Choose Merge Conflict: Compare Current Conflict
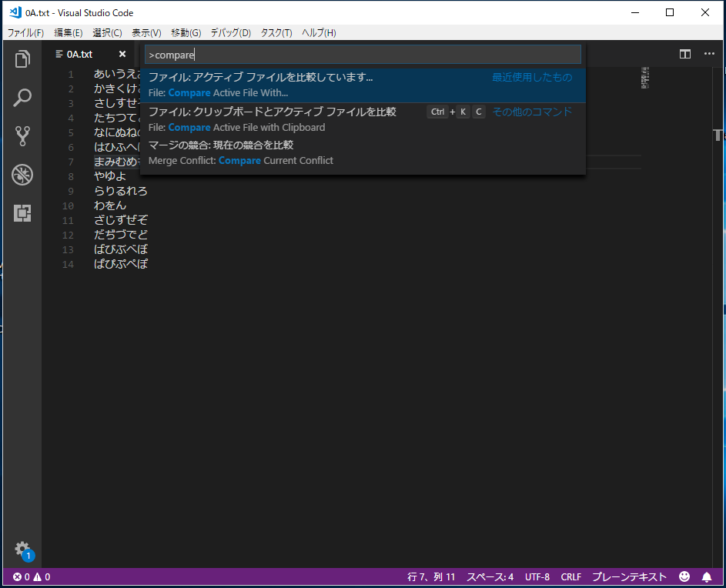 coord(363,153)
